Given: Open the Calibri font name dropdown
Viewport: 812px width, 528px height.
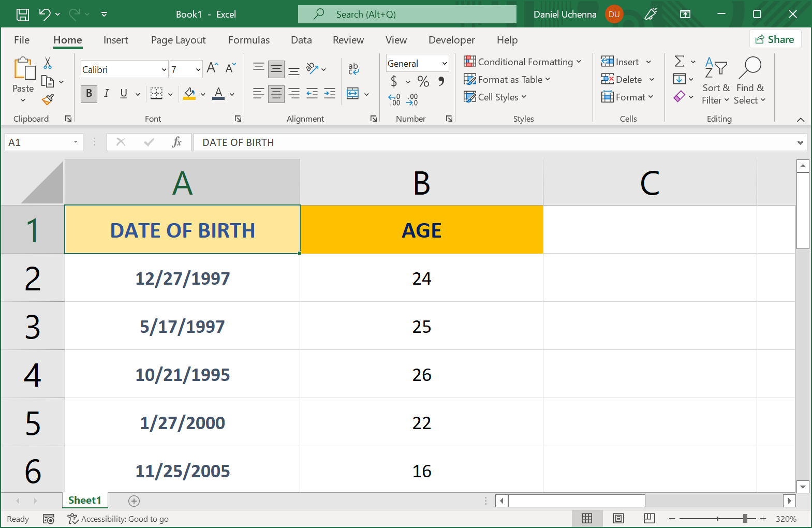Looking at the screenshot, I should pos(164,69).
